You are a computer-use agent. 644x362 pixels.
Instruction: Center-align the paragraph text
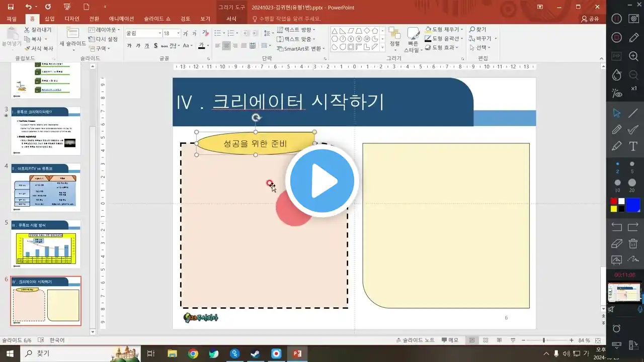[x=226, y=46]
